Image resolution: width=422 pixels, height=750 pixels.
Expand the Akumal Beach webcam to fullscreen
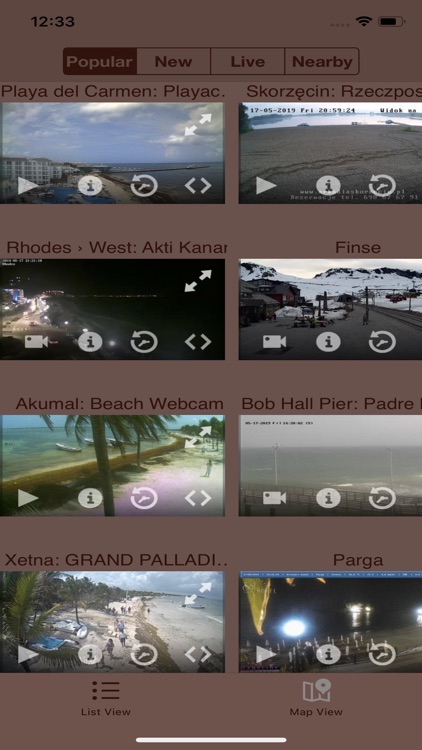coord(198,437)
